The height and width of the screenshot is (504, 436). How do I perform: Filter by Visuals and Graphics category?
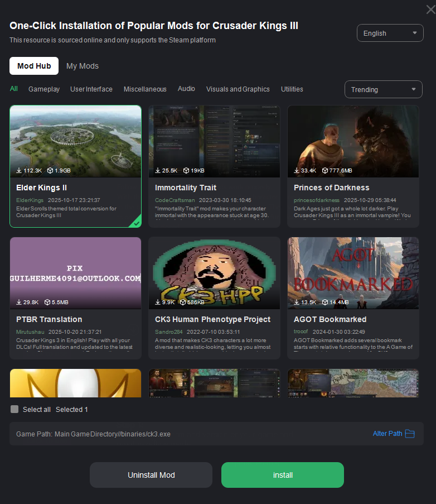[238, 89]
